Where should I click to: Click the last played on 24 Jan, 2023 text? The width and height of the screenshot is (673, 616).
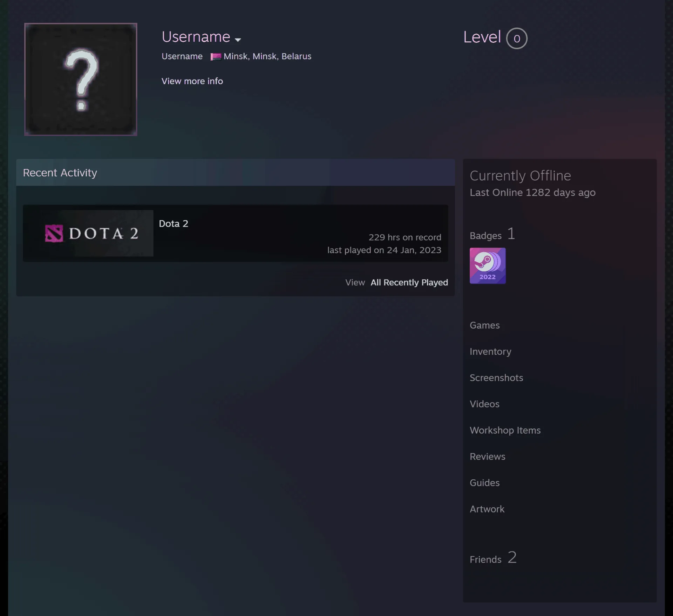[384, 250]
